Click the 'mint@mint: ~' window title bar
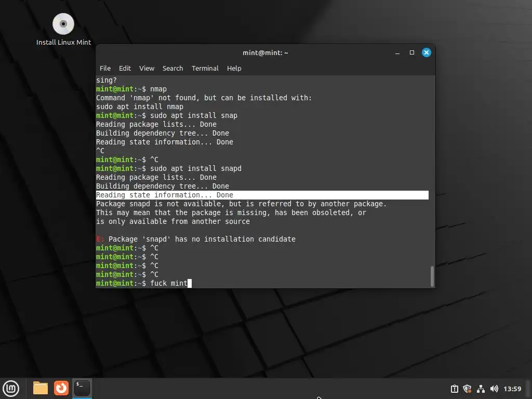Viewport: 532px width, 399px height. tap(265, 52)
